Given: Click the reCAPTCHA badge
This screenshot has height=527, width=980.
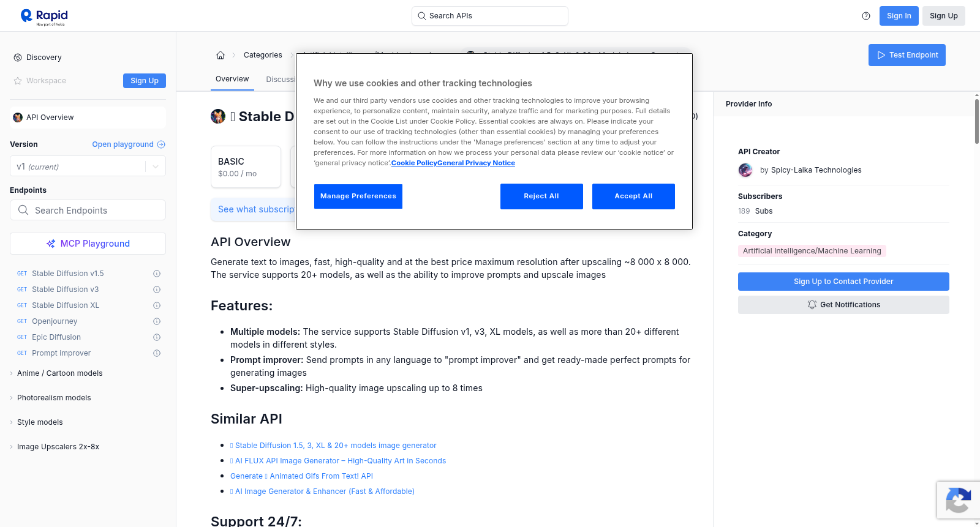Looking at the screenshot, I should coord(958,500).
